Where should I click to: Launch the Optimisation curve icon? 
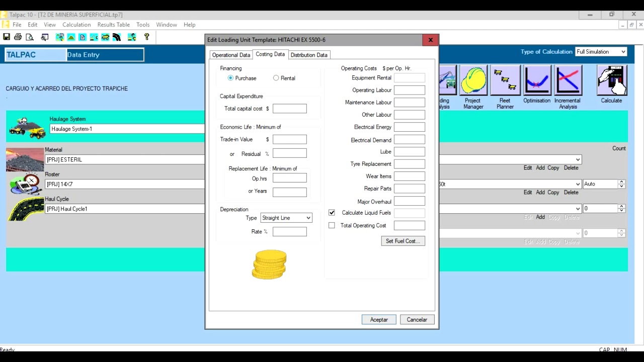tap(537, 80)
